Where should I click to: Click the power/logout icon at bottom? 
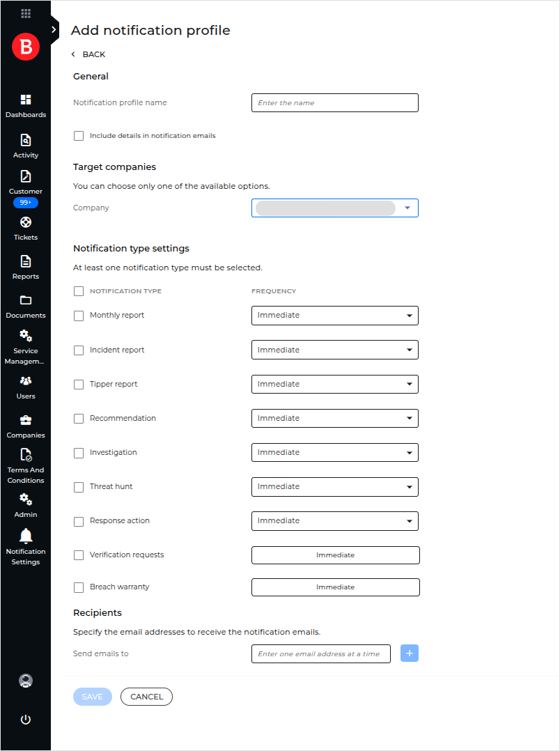25,719
